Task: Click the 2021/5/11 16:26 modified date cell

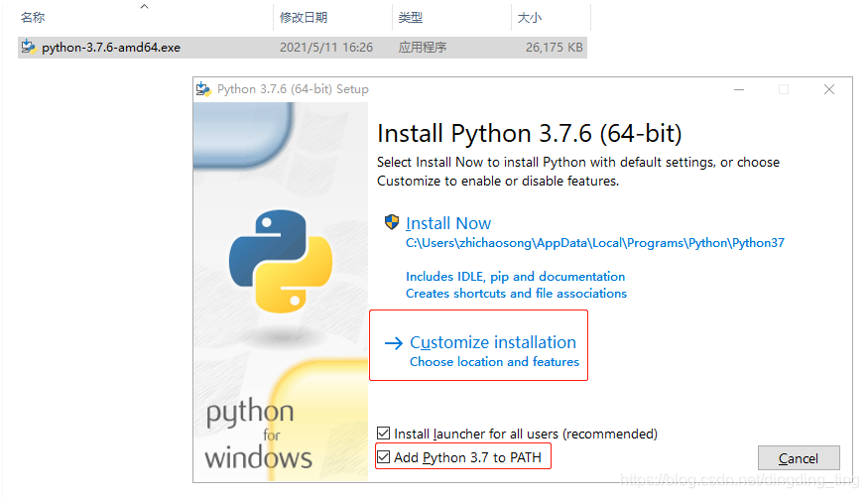Action: click(x=326, y=48)
